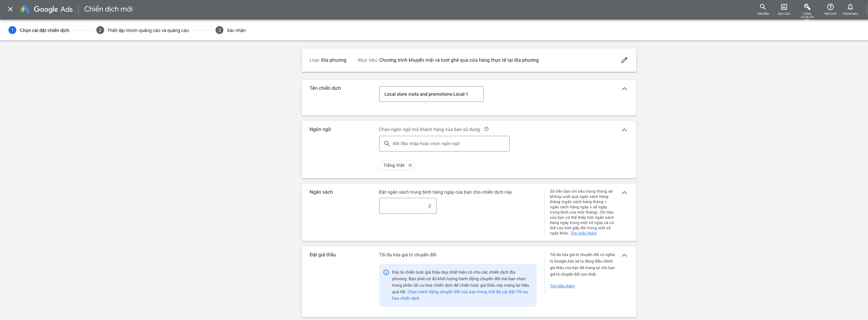Click the campaign name text field
The width and height of the screenshot is (868, 320).
click(431, 94)
